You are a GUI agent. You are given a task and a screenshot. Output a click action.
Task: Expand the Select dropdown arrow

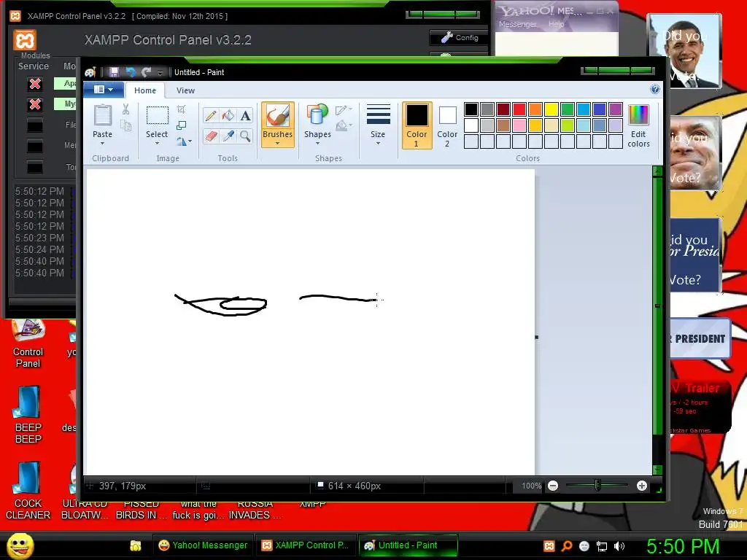point(158,143)
